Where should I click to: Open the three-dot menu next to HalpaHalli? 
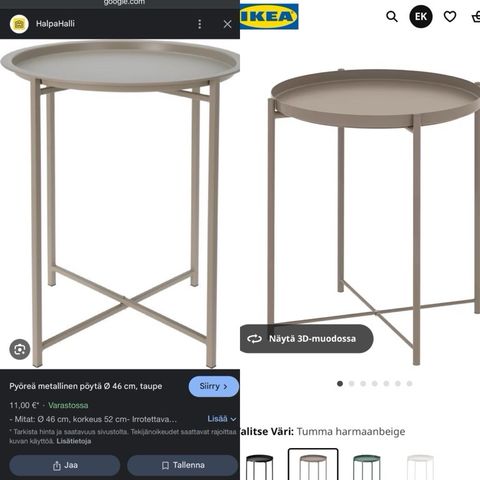pyautogui.click(x=199, y=24)
